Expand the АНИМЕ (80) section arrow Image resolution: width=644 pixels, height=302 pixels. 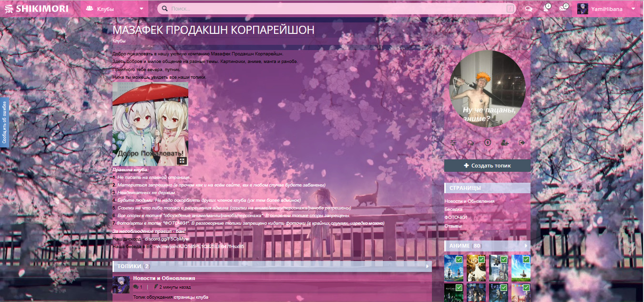click(526, 246)
